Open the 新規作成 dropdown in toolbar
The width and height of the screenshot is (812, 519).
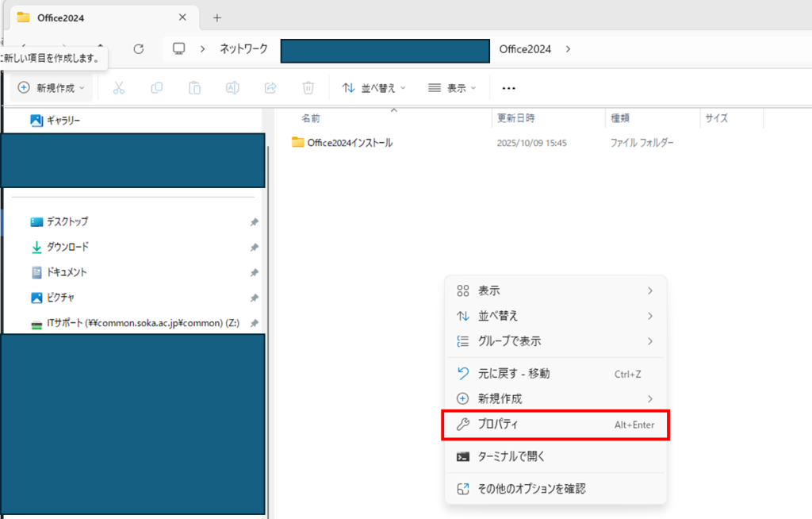[x=52, y=88]
